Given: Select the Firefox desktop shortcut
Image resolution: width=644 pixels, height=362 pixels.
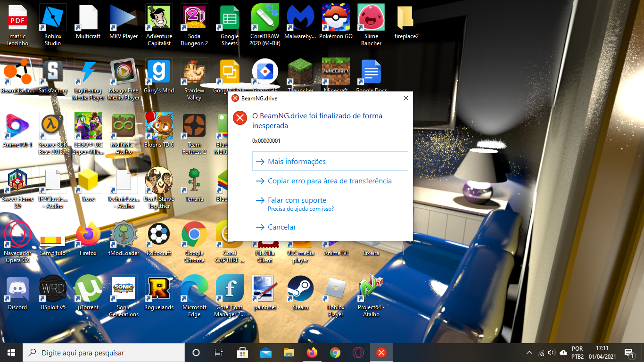Looking at the screenshot, I should coord(88,239).
